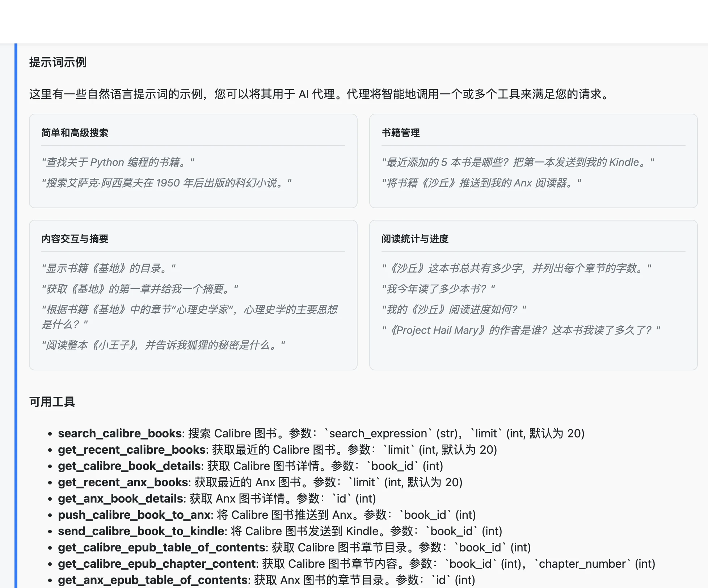Click the prompt "我今年读了多少本书?"
This screenshot has width=708, height=588.
tap(438, 289)
